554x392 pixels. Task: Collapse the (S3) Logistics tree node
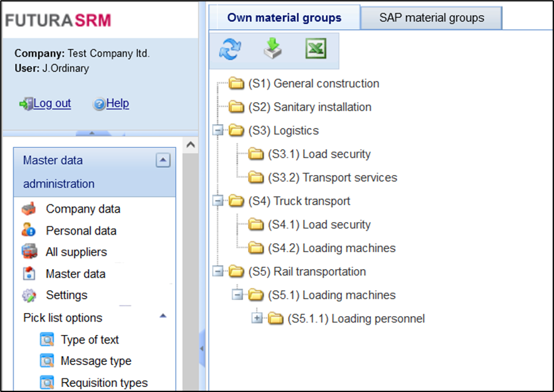coord(218,130)
